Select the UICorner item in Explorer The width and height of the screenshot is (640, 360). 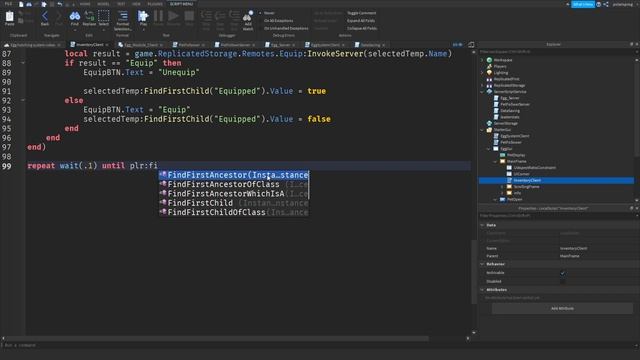tap(521, 174)
